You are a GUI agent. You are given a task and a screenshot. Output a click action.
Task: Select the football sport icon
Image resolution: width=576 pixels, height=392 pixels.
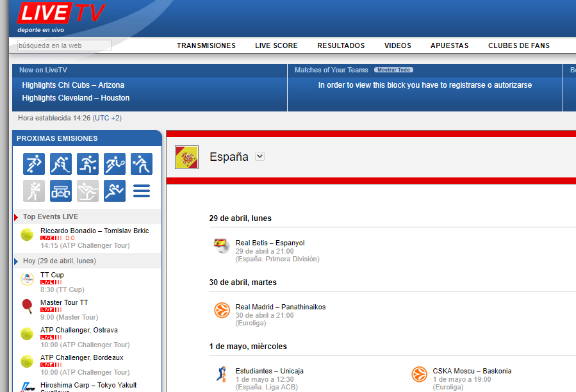[x=34, y=164]
